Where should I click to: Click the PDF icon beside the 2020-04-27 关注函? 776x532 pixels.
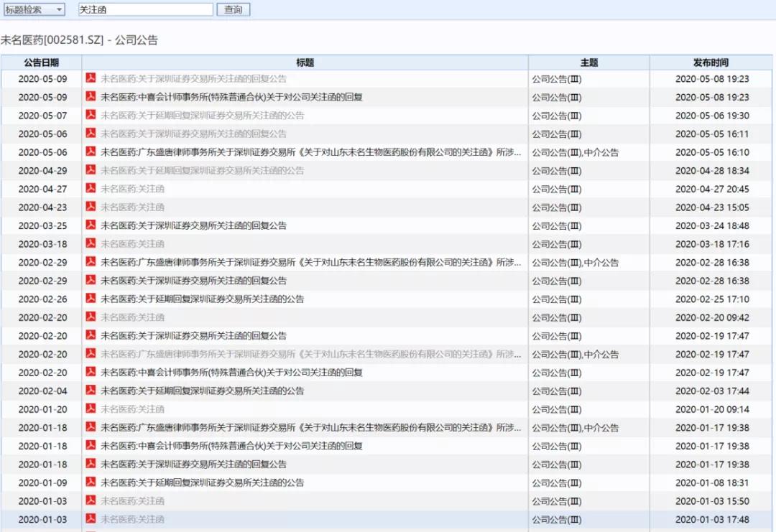click(x=91, y=188)
